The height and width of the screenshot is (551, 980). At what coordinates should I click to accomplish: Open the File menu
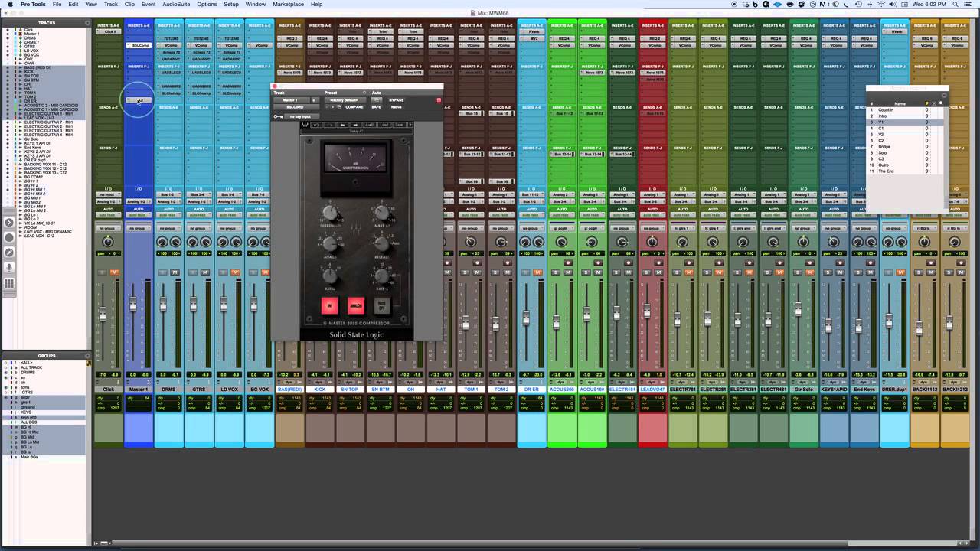57,5
